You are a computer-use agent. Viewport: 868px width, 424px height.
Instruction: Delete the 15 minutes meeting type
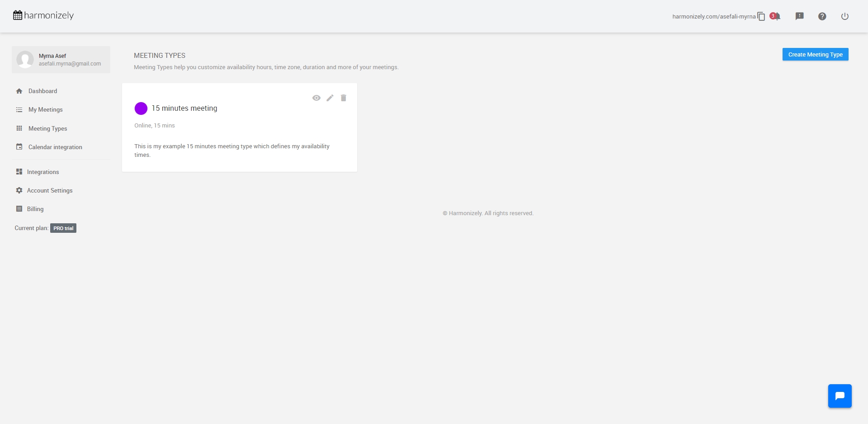pos(344,98)
